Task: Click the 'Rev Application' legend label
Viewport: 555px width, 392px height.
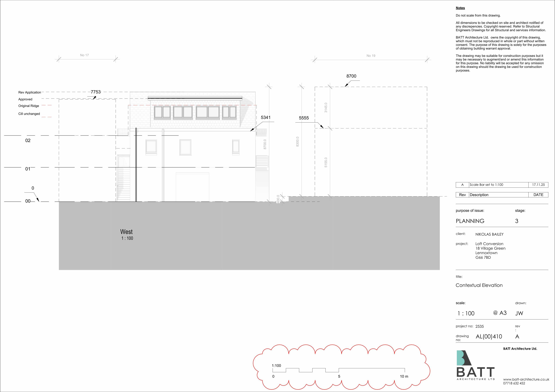Action: [30, 92]
